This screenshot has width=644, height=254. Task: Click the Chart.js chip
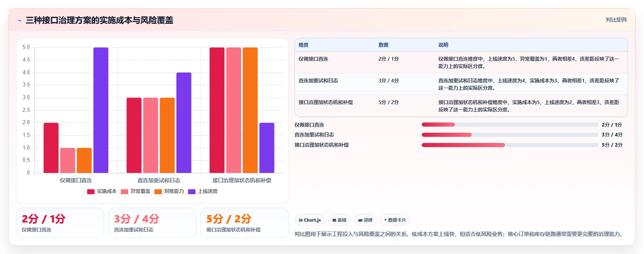coord(310,220)
